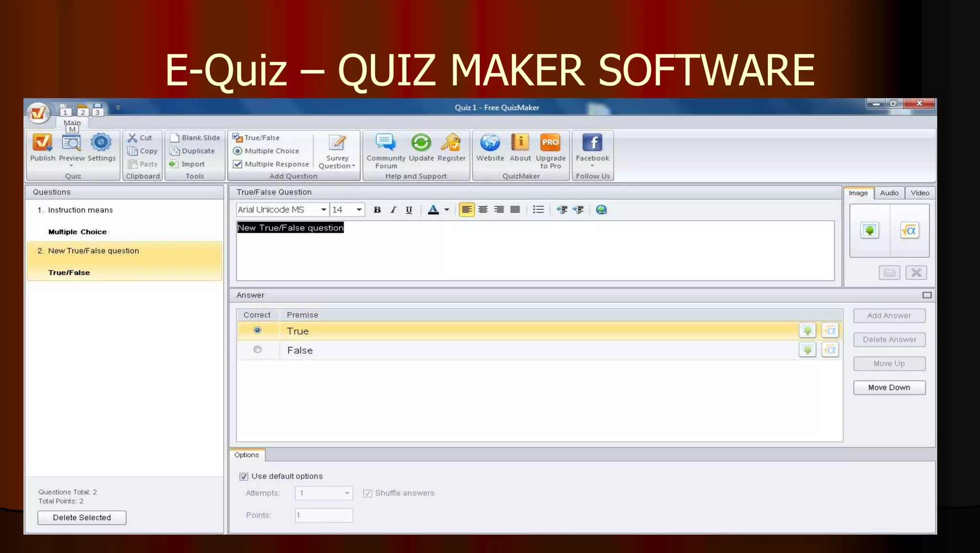This screenshot has height=553, width=980.
Task: Select question 1 Instruction means
Action: (124, 220)
